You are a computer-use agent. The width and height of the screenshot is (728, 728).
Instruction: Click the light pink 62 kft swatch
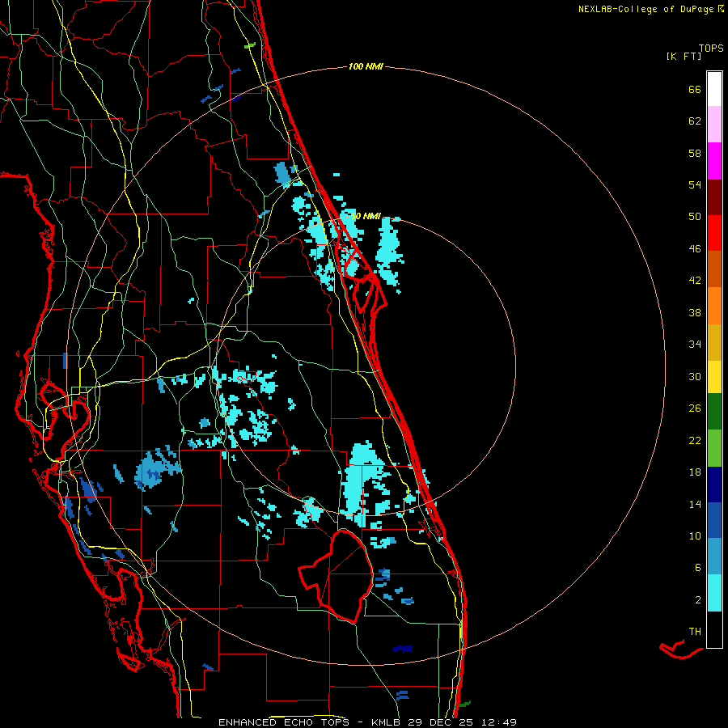714,125
